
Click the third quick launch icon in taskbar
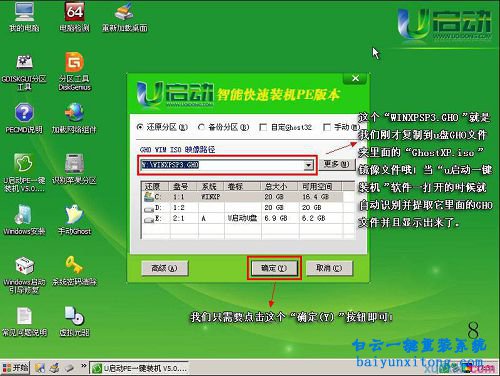(69, 368)
